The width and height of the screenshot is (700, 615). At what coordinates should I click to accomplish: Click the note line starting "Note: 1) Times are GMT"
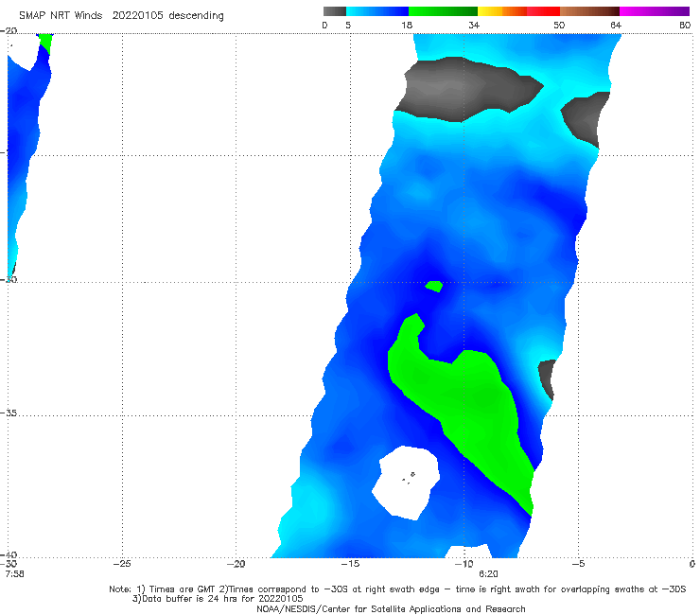[397, 589]
